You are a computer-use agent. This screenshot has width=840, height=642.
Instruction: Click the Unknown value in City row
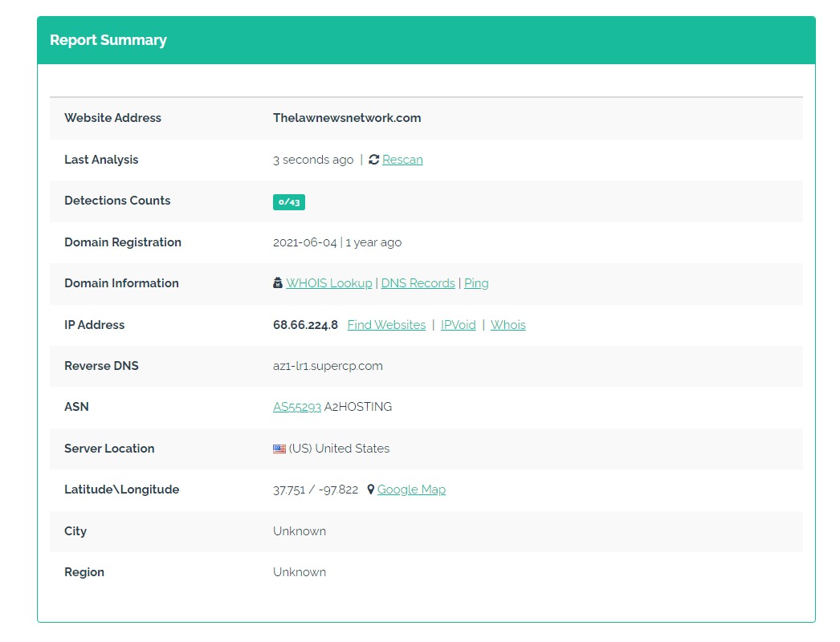coord(300,531)
